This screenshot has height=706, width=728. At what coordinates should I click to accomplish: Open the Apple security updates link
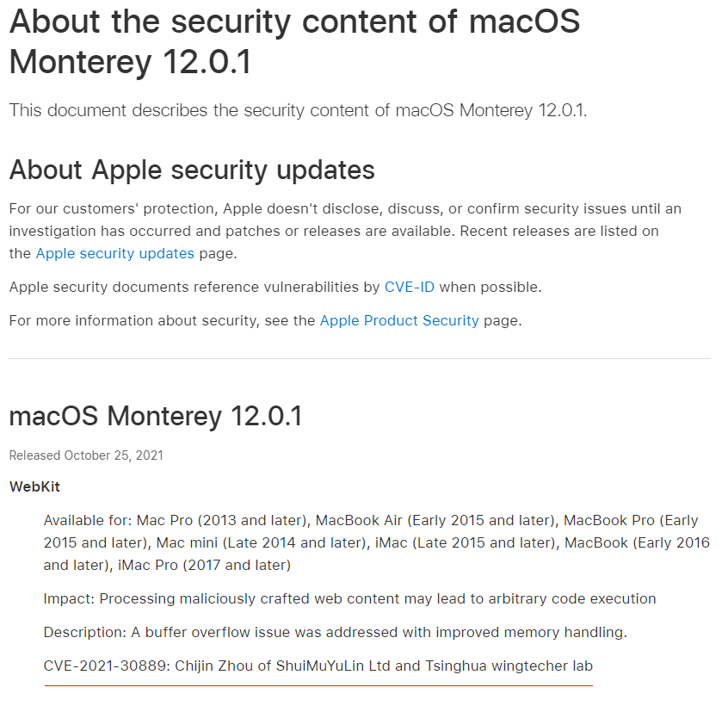[x=114, y=254]
